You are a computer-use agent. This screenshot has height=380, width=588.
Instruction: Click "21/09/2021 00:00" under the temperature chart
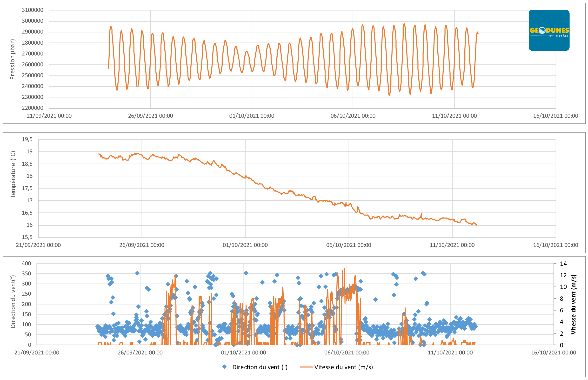[x=38, y=245]
